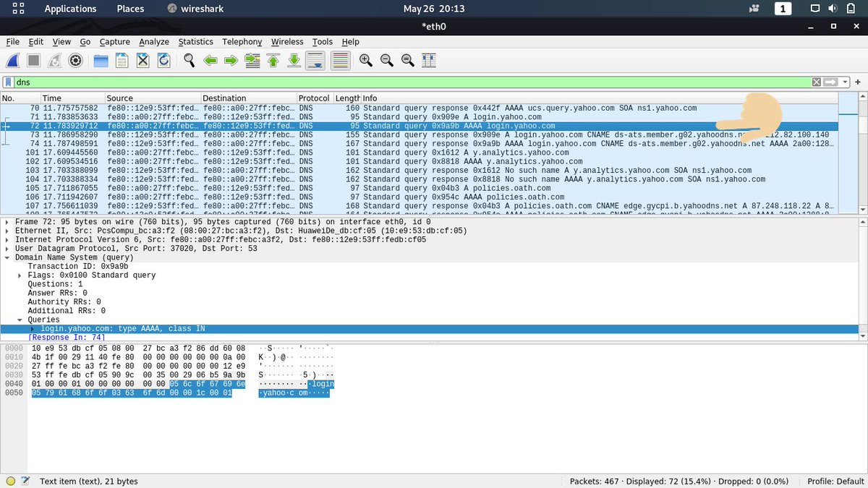Image resolution: width=868 pixels, height=488 pixels.
Task: Follow the Response In: 74 link
Action: 66,338
